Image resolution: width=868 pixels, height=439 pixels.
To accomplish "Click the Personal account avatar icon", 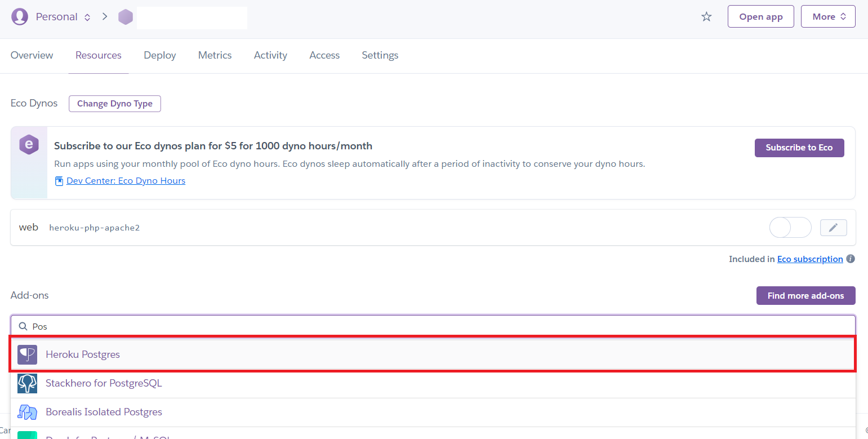I will 20,17.
